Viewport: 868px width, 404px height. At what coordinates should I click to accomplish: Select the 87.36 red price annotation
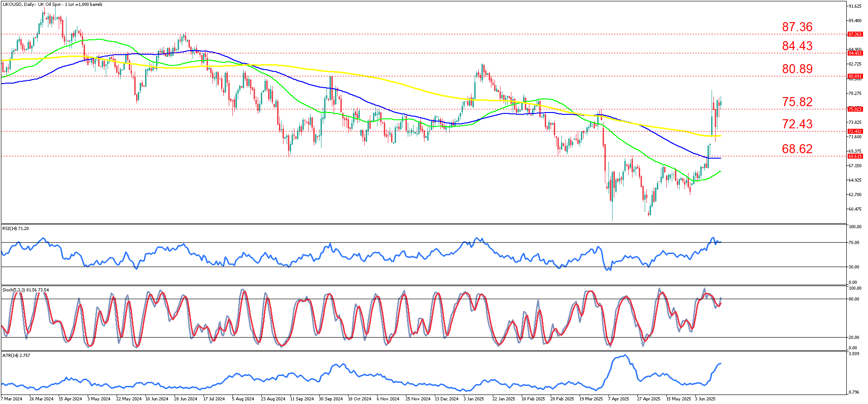797,27
